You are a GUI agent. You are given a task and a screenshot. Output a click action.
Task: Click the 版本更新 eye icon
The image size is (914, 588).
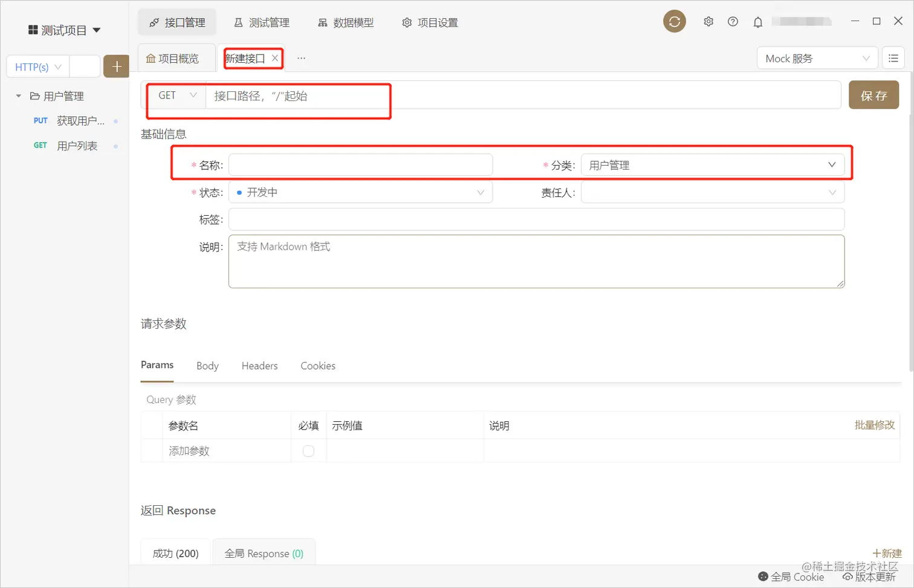pyautogui.click(x=848, y=577)
